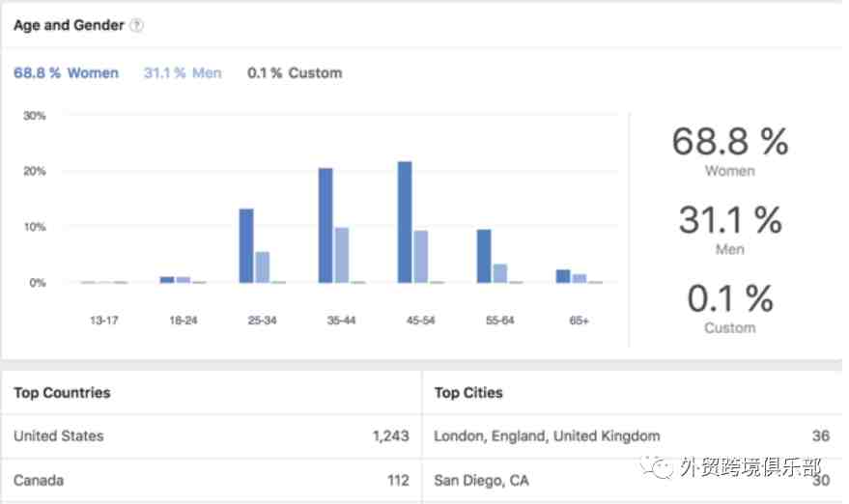Click the Women bar for ages 65+
The height and width of the screenshot is (504, 849).
563,276
